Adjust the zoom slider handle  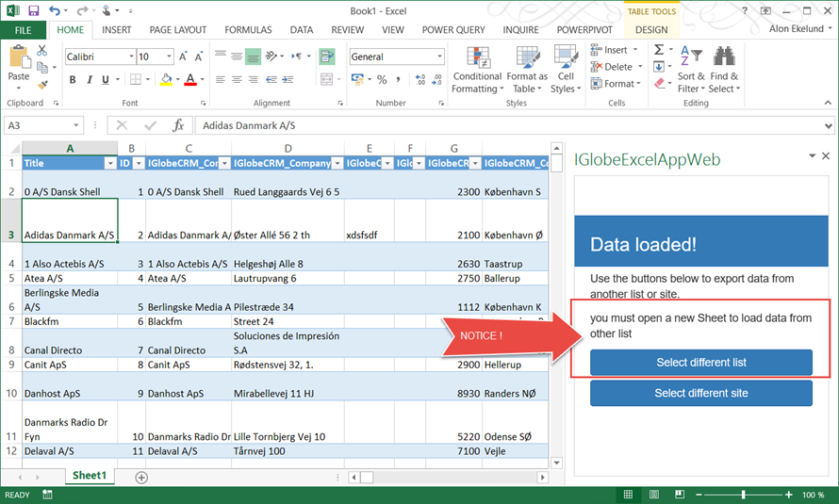[743, 495]
